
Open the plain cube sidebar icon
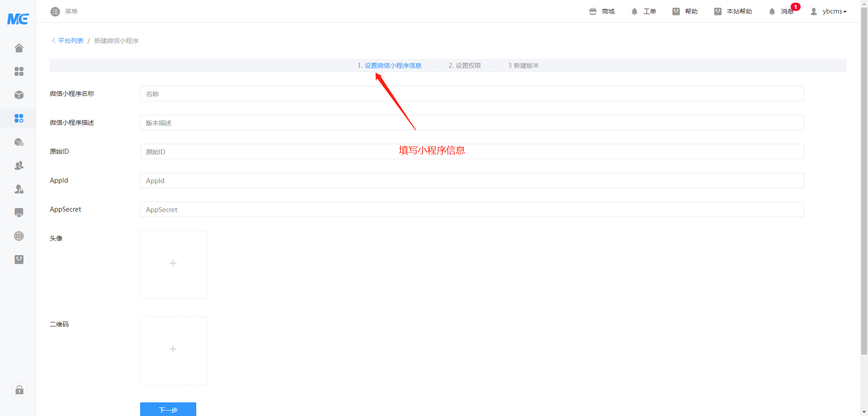19,95
